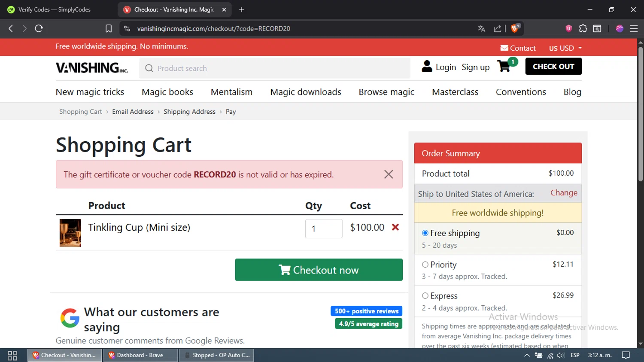Reload the page with refresh icon
This screenshot has height=362, width=644.
click(x=39, y=28)
